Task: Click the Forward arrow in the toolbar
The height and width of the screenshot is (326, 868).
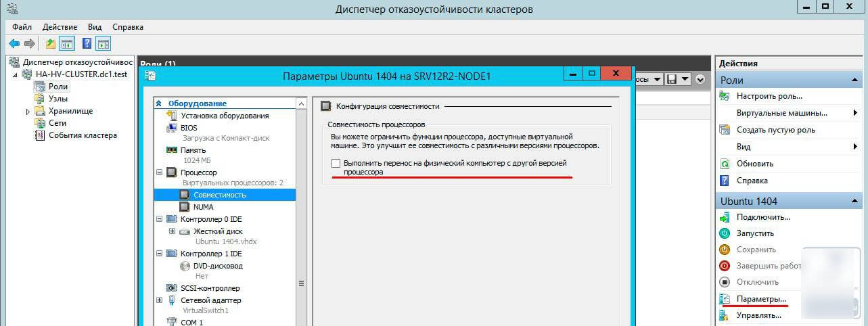Action: tap(30, 44)
